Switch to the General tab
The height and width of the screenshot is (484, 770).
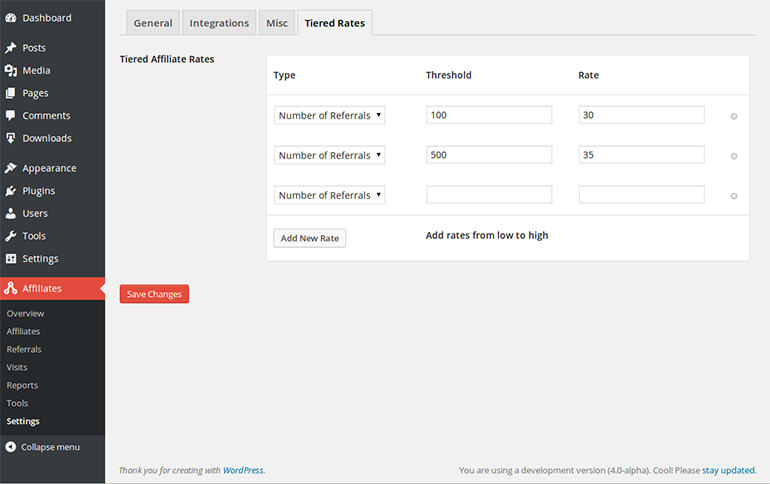coord(153,23)
